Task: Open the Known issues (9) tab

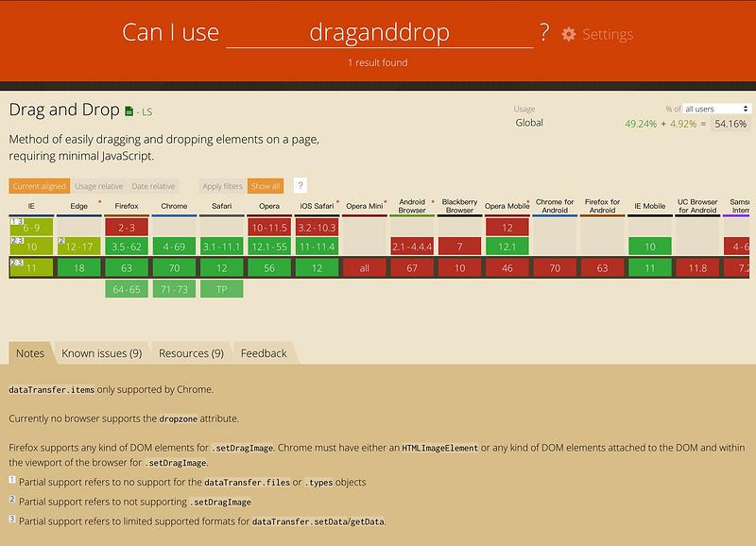Action: click(x=102, y=353)
